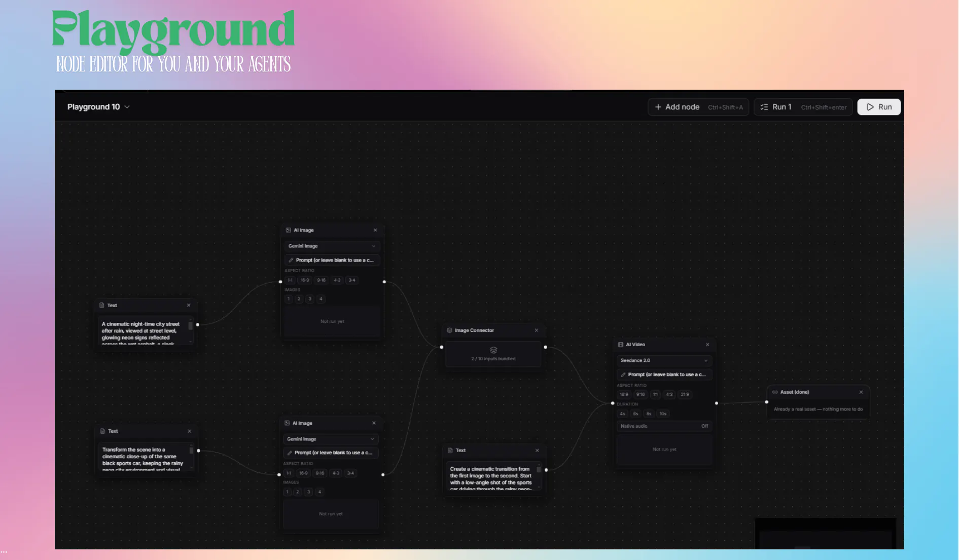Screen dimensions: 959x560
Task: Select 21:9 aspect ratio in AI Video node
Action: [685, 395]
